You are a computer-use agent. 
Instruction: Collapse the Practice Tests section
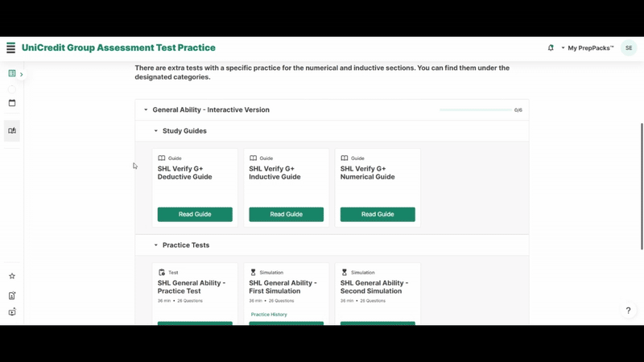click(156, 245)
